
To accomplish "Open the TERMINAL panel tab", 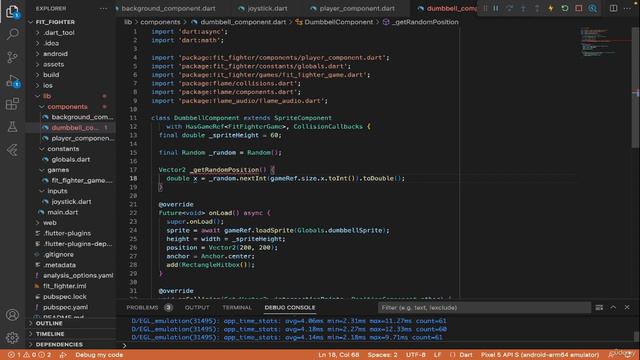I will click(237, 307).
